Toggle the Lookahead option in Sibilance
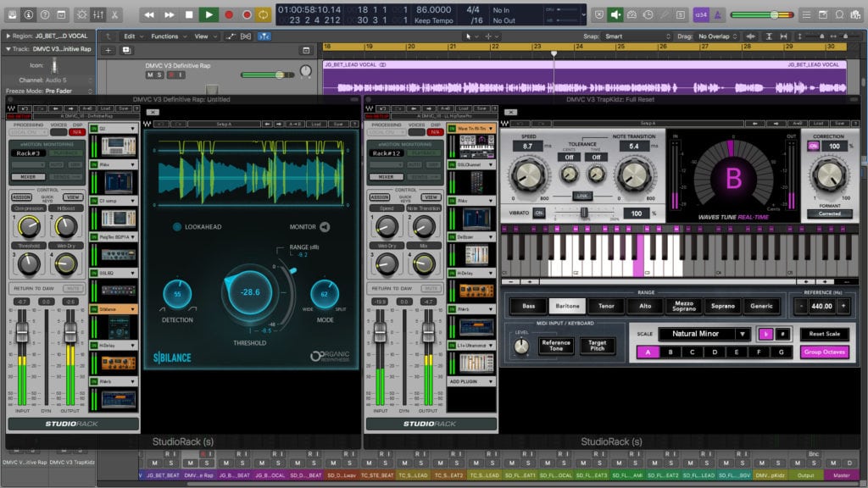 click(x=177, y=227)
